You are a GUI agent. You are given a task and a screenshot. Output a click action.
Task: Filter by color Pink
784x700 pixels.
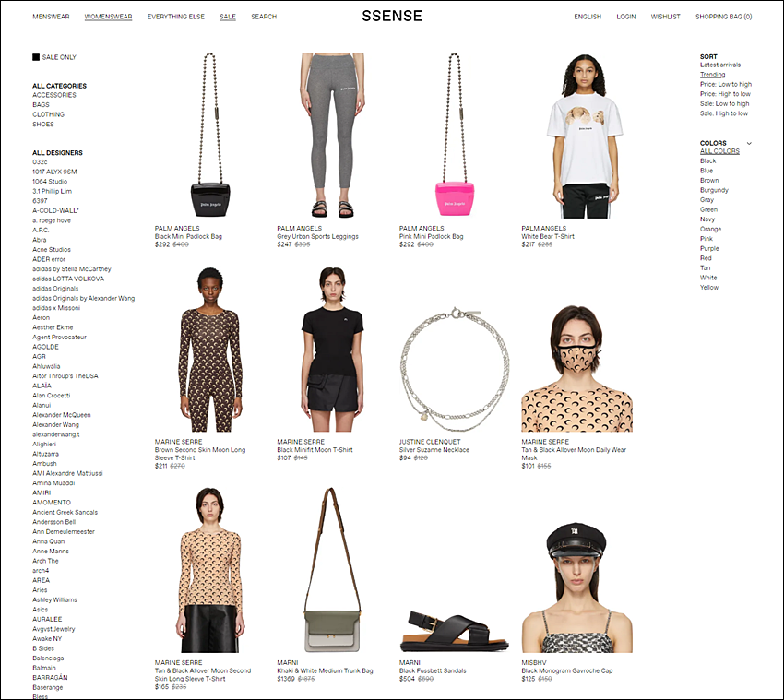[707, 239]
